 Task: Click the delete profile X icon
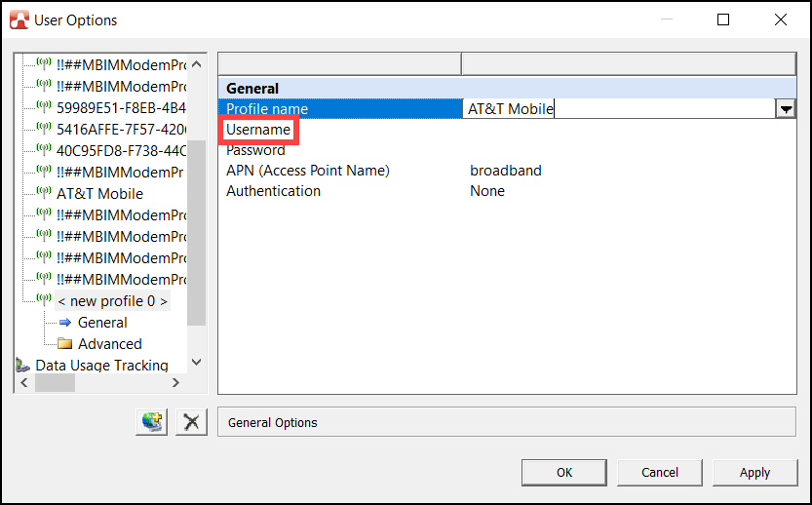coord(192,422)
